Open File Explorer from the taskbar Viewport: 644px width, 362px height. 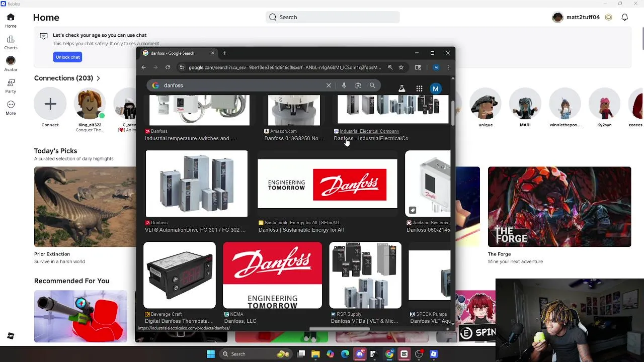pyautogui.click(x=315, y=354)
